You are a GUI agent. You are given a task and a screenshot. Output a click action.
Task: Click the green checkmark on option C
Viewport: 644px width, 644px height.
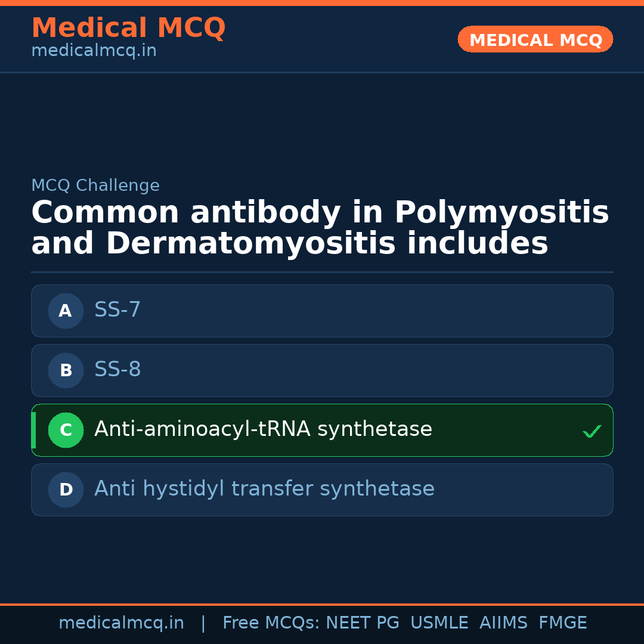pyautogui.click(x=592, y=431)
